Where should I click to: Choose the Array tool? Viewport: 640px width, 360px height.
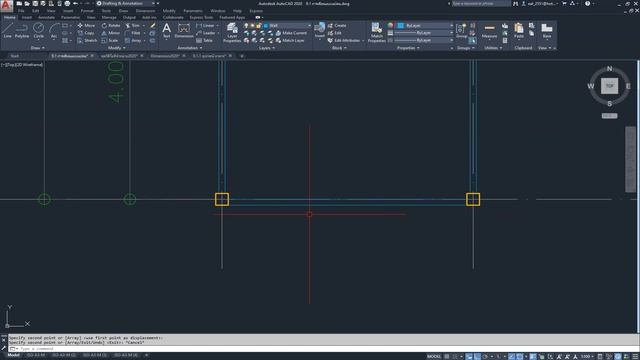[133, 40]
